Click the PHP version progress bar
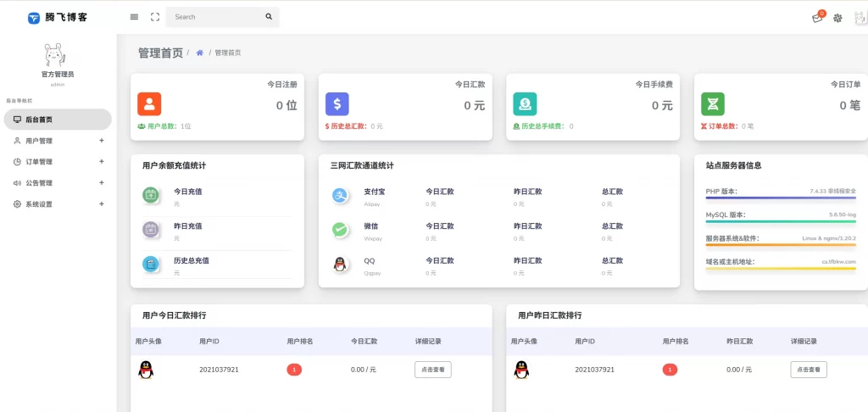Image resolution: width=868 pixels, height=412 pixels. point(781,198)
